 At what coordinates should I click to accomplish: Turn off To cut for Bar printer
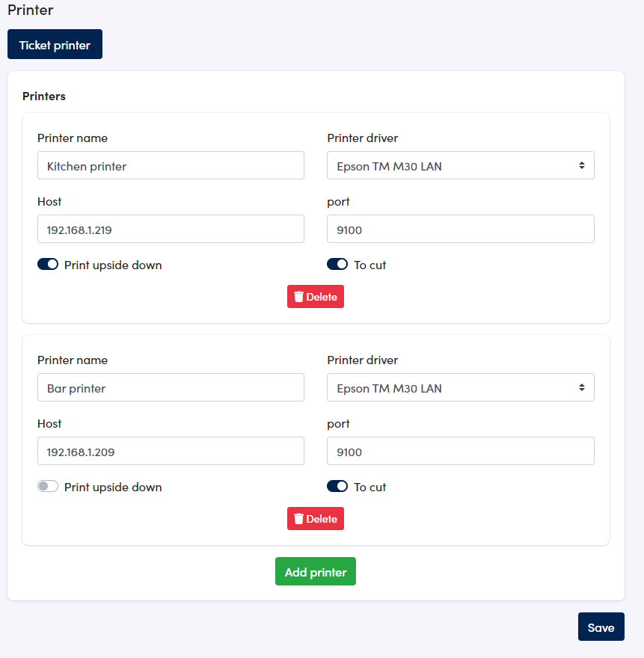coord(337,486)
